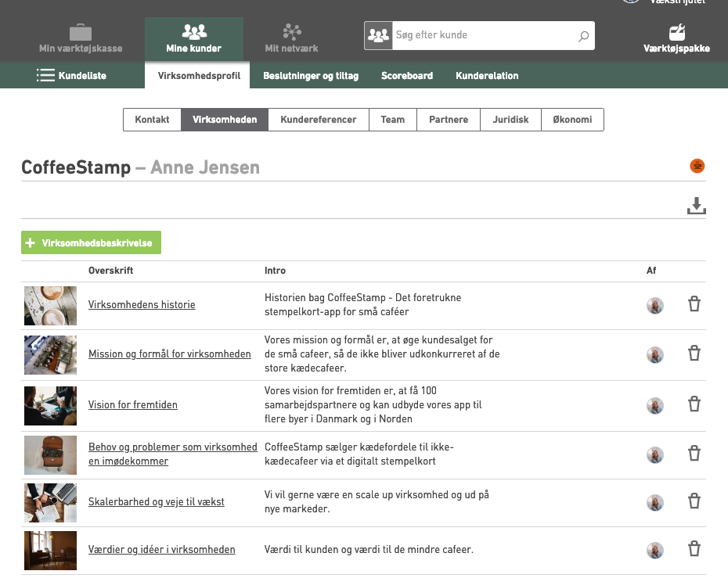Click author avatar in Skalerbarhed row
Image resolution: width=728 pixels, height=578 pixels.
(655, 503)
